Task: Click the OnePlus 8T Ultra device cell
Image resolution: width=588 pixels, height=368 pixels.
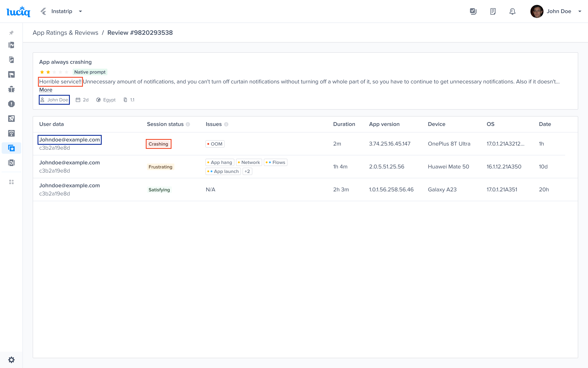Action: (x=449, y=144)
